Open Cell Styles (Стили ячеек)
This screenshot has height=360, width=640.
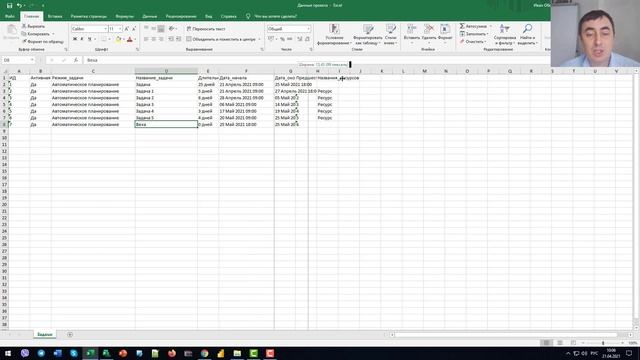point(391,34)
